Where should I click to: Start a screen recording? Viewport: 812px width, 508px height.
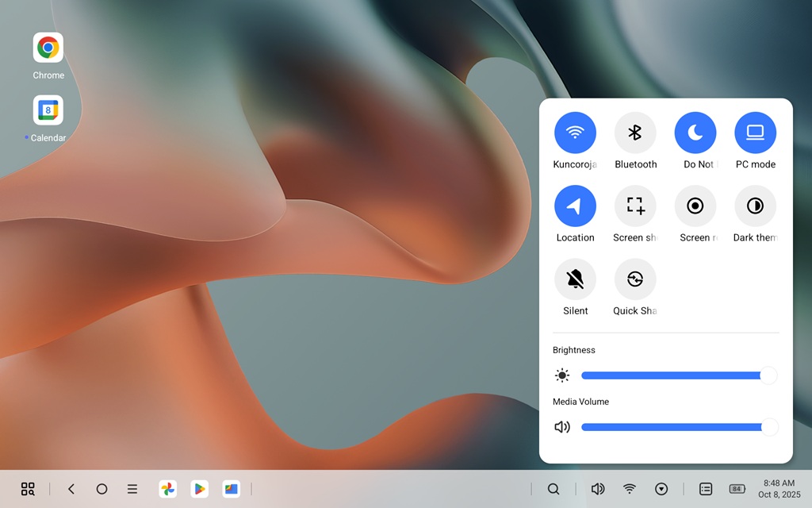(x=695, y=205)
